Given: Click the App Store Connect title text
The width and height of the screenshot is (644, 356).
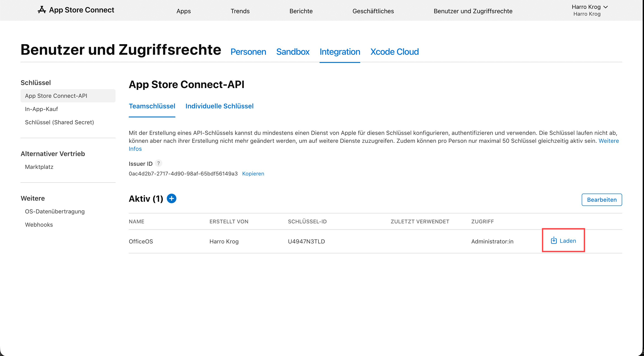Looking at the screenshot, I should click(x=81, y=10).
